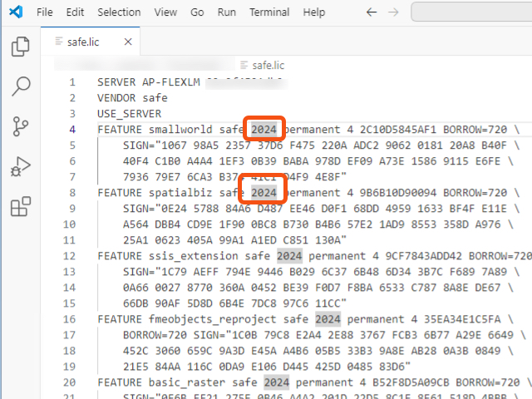Click the VS Code logo icon
Image resolution: width=532 pixels, height=399 pixels.
coord(16,12)
